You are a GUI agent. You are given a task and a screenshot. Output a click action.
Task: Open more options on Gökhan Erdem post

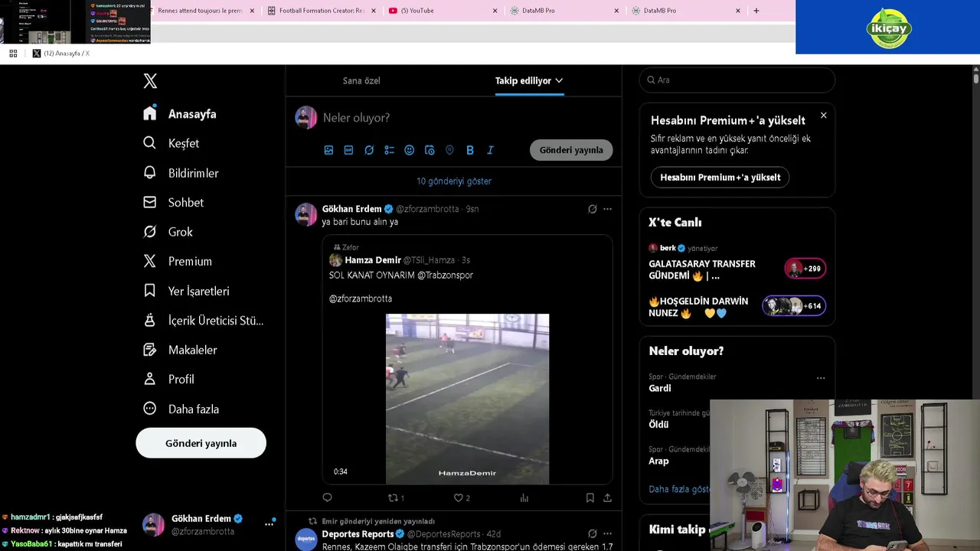[607, 209]
